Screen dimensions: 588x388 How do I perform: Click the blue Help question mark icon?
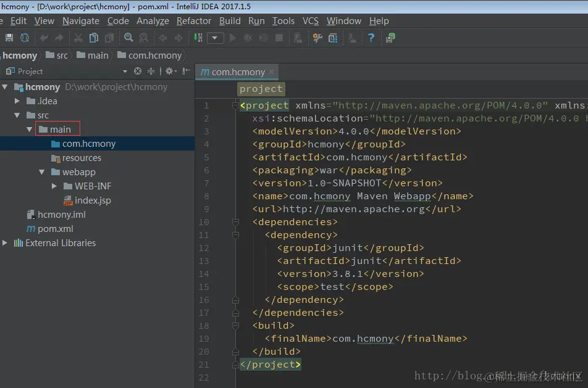(371, 38)
